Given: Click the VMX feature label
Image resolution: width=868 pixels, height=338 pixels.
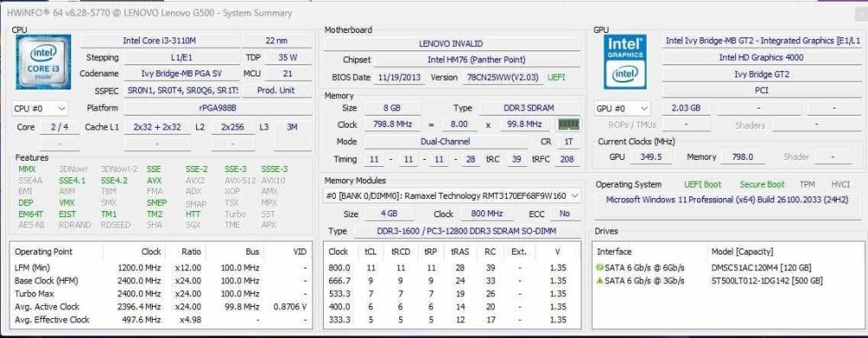Looking at the screenshot, I should [x=67, y=202].
